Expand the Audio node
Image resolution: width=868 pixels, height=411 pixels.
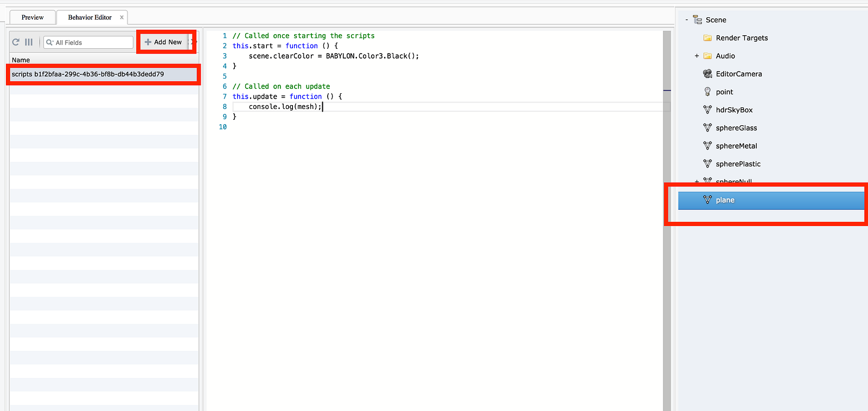tap(697, 56)
